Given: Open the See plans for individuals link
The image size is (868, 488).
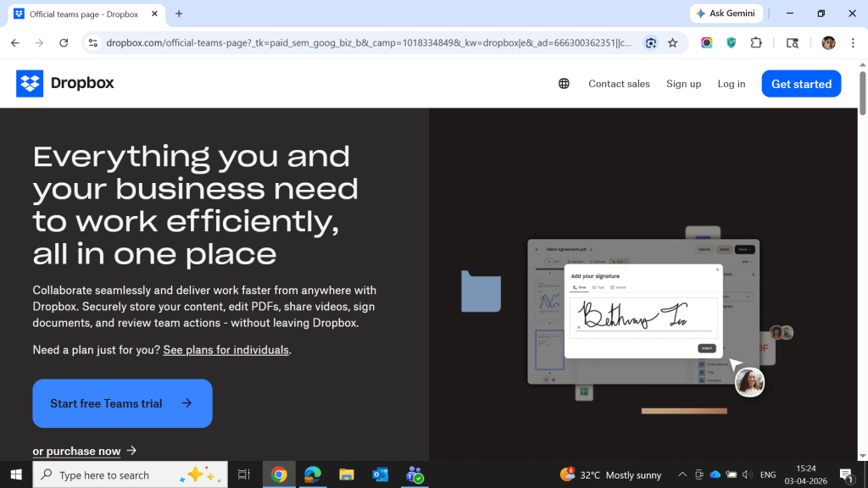Looking at the screenshot, I should (x=225, y=349).
